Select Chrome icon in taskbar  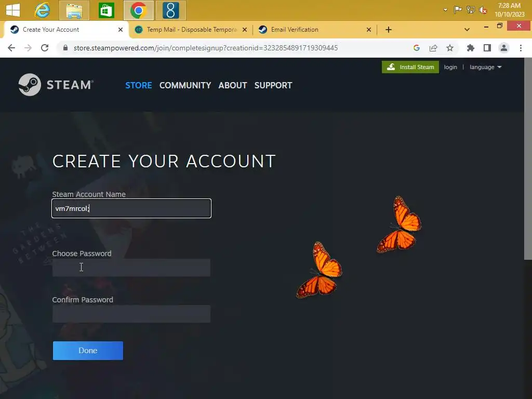pos(138,10)
